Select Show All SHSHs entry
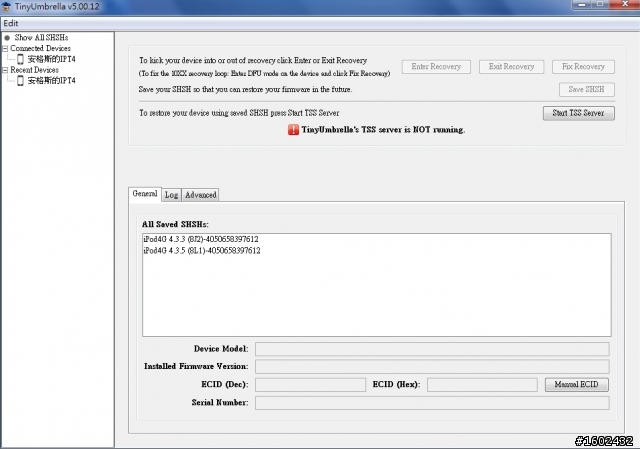This screenshot has width=640, height=449. (x=41, y=38)
